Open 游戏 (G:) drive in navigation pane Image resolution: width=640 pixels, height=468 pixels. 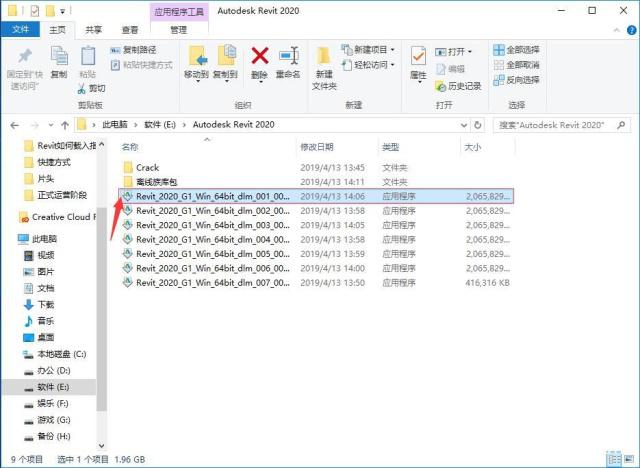[47, 420]
